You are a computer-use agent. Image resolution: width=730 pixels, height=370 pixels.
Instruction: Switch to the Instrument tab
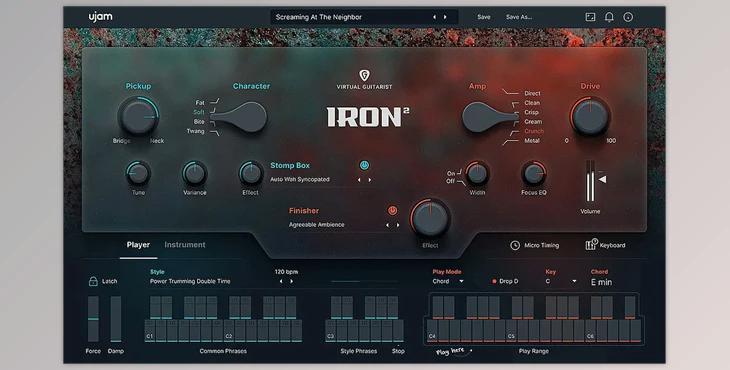[185, 244]
